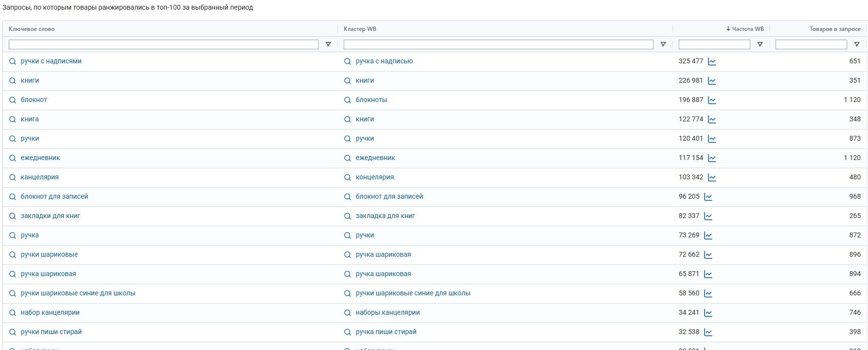Open filter options for Кластер WB column
This screenshot has width=868, height=350.
(663, 44)
